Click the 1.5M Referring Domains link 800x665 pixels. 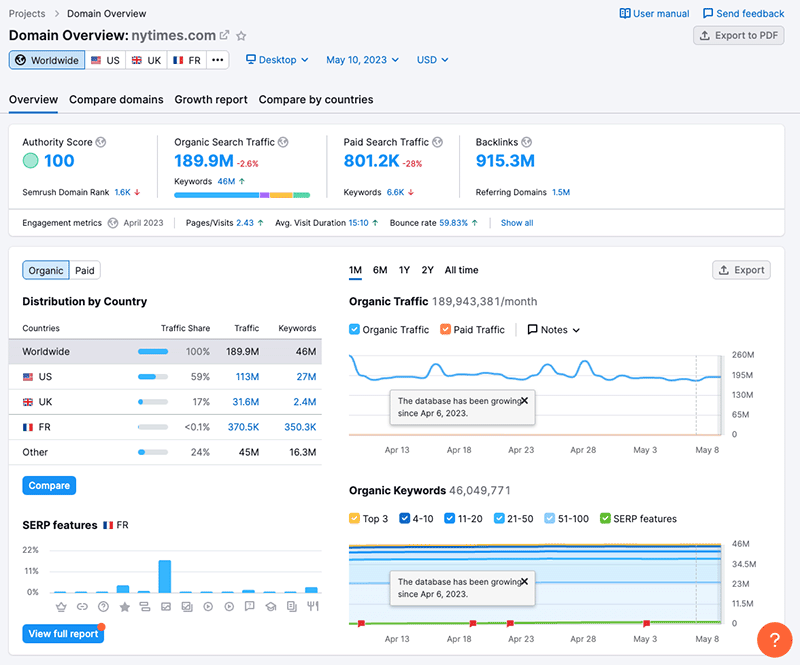(x=561, y=192)
